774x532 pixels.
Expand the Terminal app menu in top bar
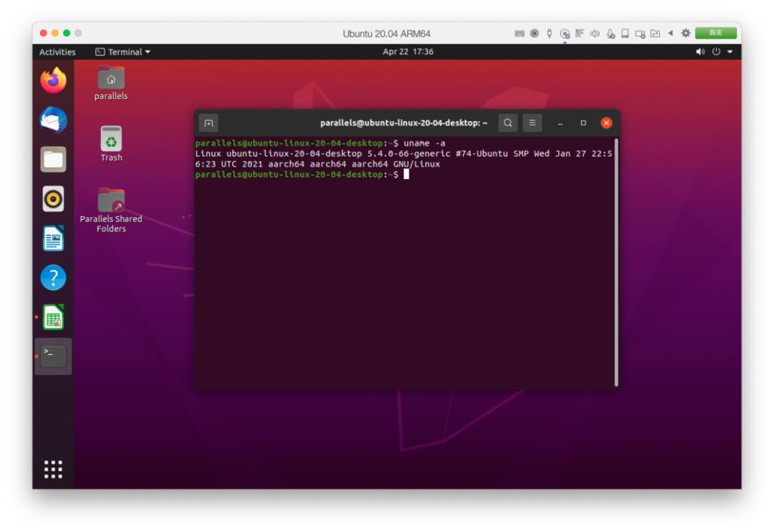[123, 52]
